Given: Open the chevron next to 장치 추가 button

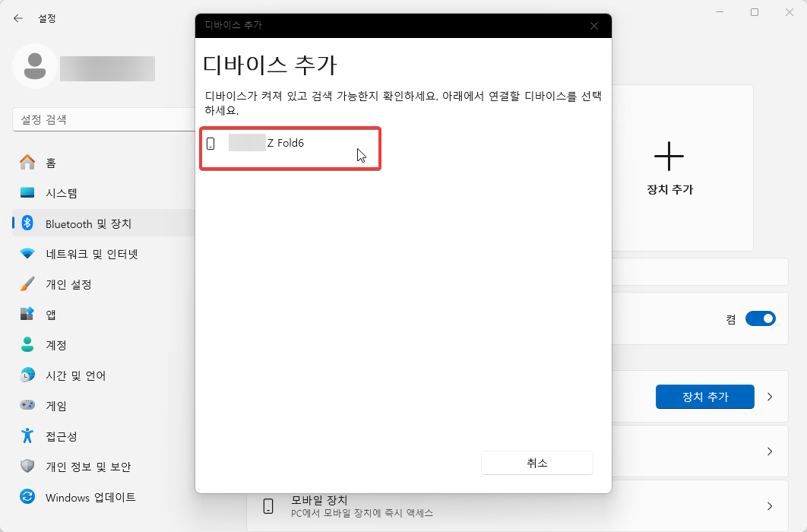Looking at the screenshot, I should pyautogui.click(x=769, y=396).
